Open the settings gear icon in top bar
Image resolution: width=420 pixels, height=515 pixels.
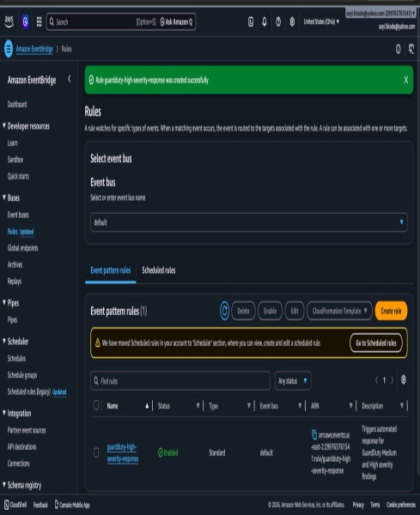pos(292,21)
